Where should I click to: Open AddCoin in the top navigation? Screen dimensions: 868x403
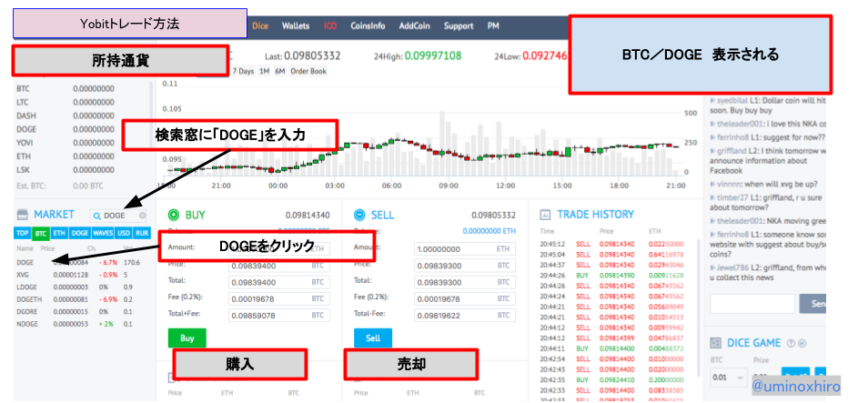click(x=414, y=25)
